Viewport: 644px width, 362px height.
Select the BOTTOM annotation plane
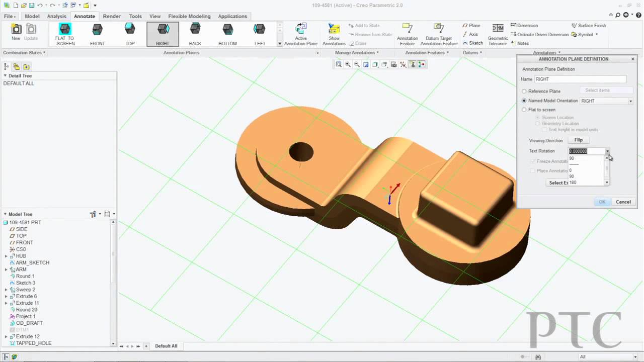(227, 34)
